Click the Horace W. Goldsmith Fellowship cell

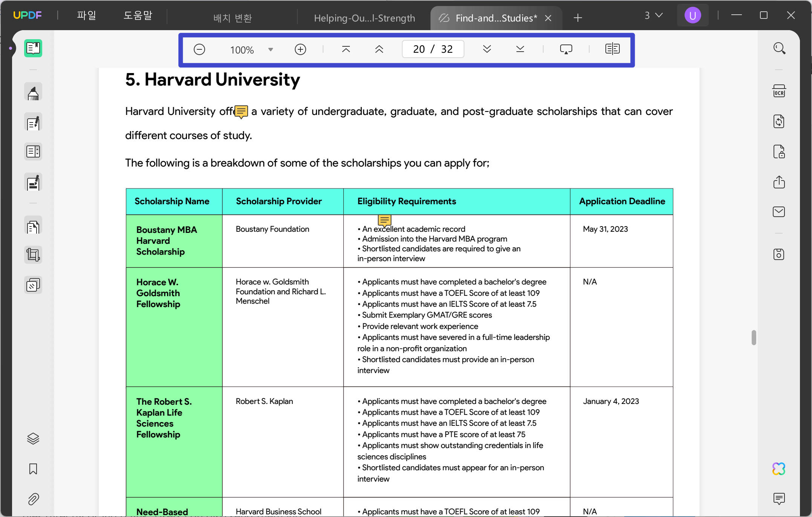174,327
